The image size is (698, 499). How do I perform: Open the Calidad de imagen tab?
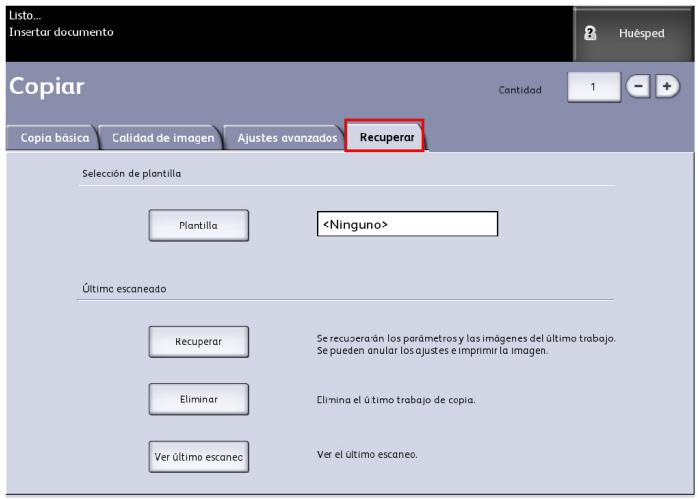162,138
